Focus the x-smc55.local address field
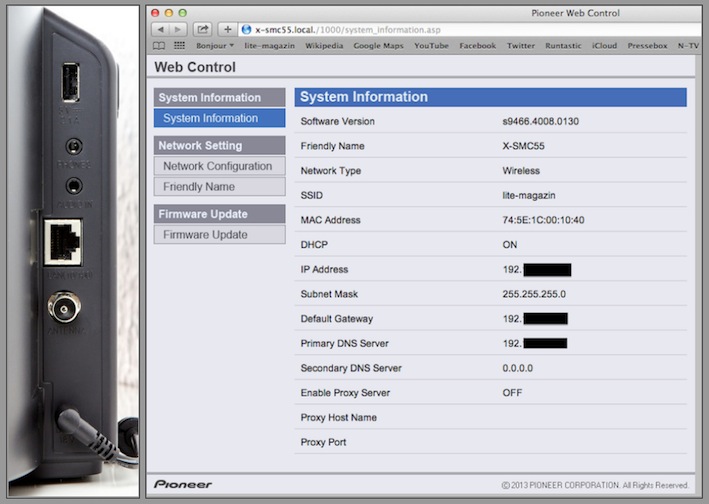709x504 pixels. (x=470, y=30)
